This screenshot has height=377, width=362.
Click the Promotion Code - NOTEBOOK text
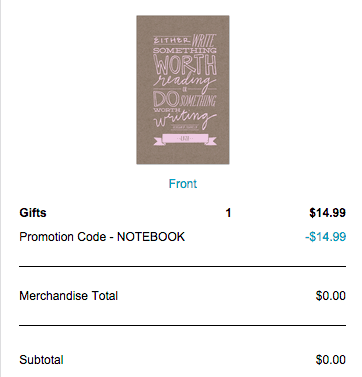(102, 237)
